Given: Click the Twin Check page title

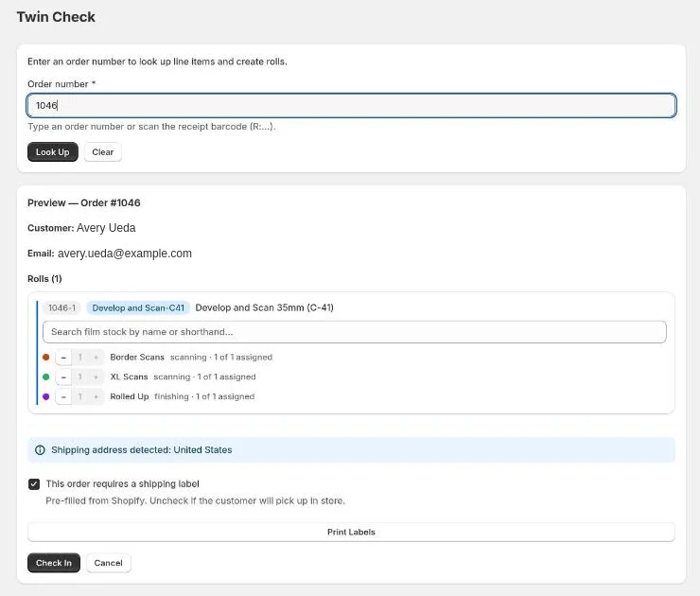Looking at the screenshot, I should point(56,17).
